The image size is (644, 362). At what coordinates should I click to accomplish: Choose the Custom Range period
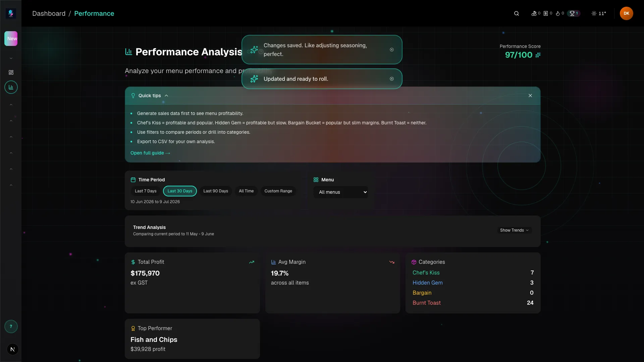[278, 191]
